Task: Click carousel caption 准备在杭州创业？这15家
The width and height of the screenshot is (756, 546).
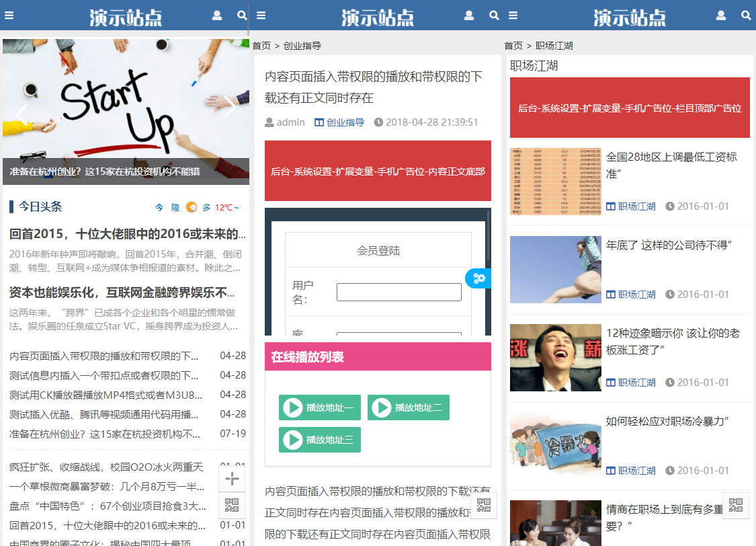Action: (x=105, y=171)
